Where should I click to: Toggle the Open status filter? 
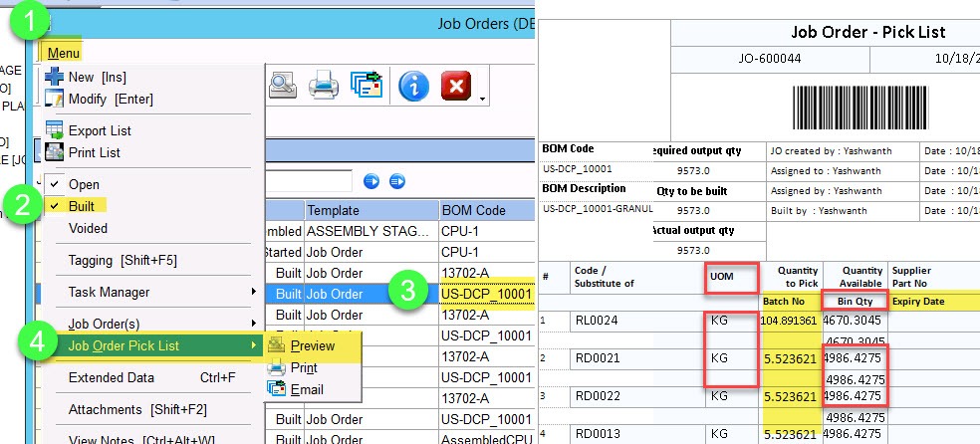click(84, 184)
